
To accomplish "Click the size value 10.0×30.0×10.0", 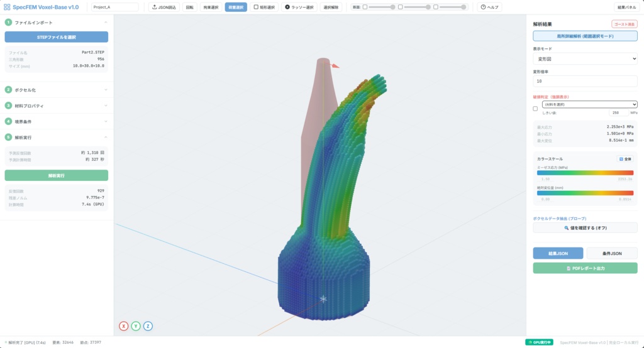I will point(88,66).
